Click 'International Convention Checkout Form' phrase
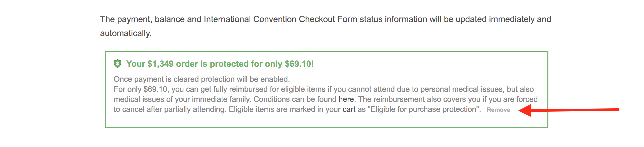Viewport: 644px width, 147px height. pos(280,19)
